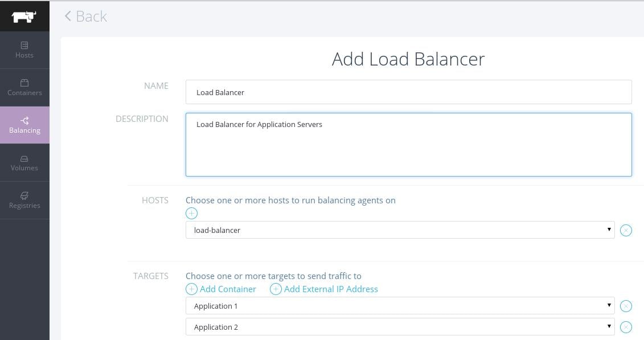
Task: Click Add Container link
Action: 228,289
